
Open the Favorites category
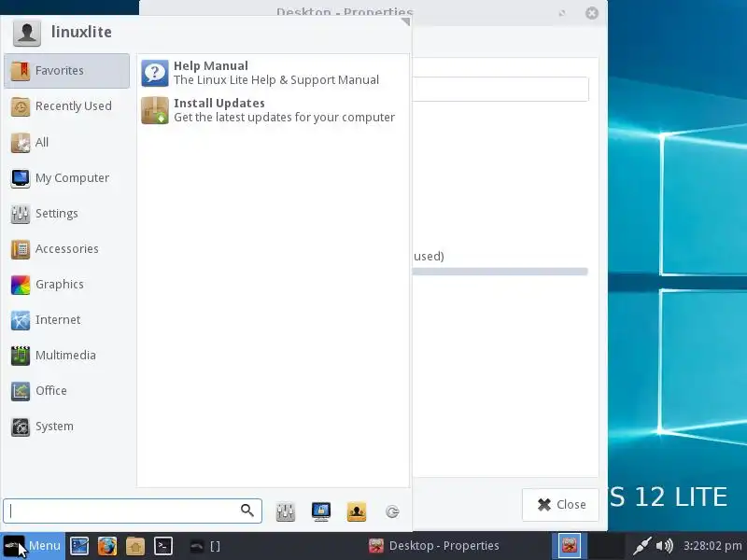66,71
